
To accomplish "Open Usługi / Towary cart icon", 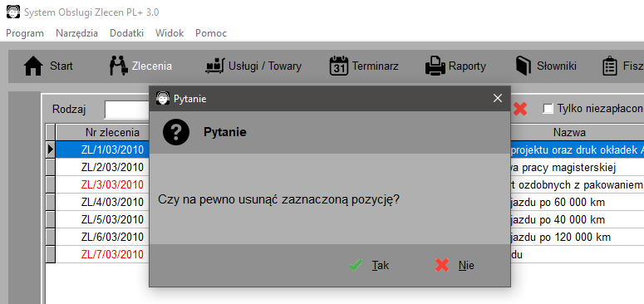I will tap(214, 66).
